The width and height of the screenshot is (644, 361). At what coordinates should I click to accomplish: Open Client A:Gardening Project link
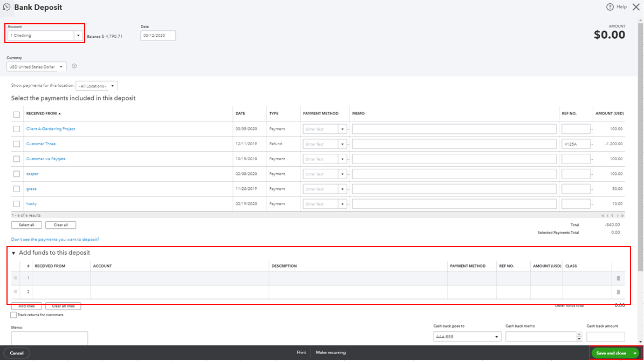tap(51, 129)
